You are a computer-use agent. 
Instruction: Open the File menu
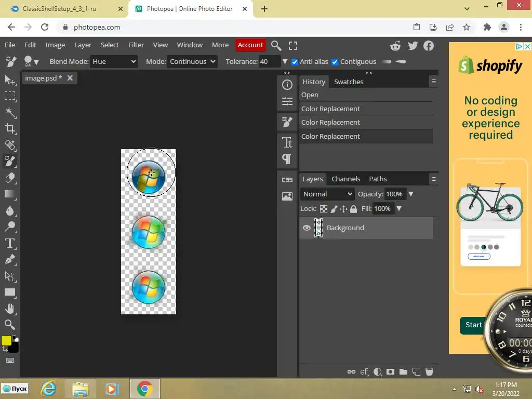[10, 45]
